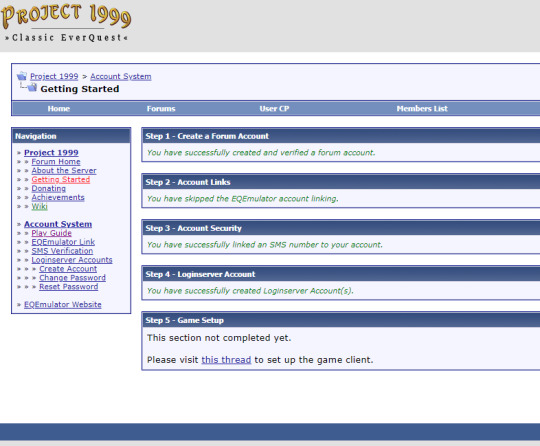Open Members List in the top nav bar
Viewport: 540px width, 446px height.
[x=422, y=108]
